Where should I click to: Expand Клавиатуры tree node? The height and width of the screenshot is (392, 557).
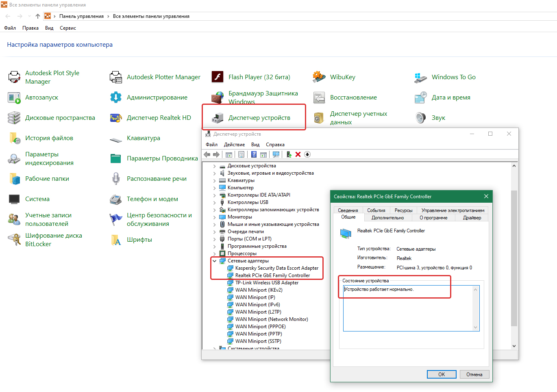pyautogui.click(x=214, y=180)
